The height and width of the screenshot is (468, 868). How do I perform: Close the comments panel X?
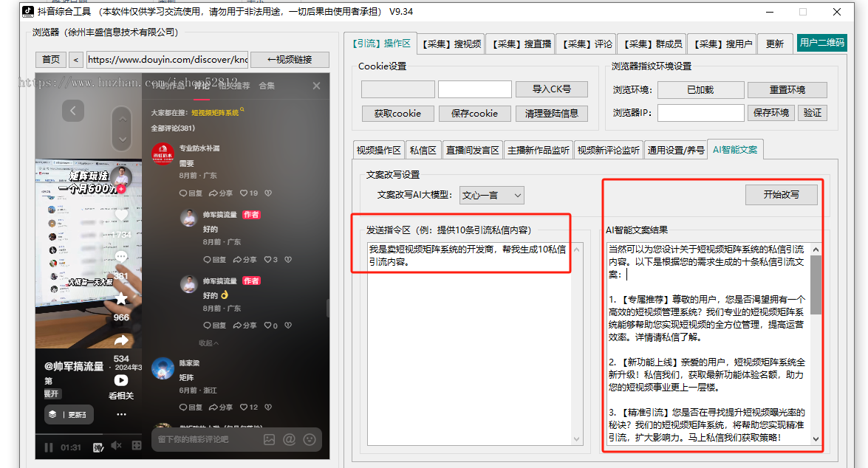[x=316, y=86]
